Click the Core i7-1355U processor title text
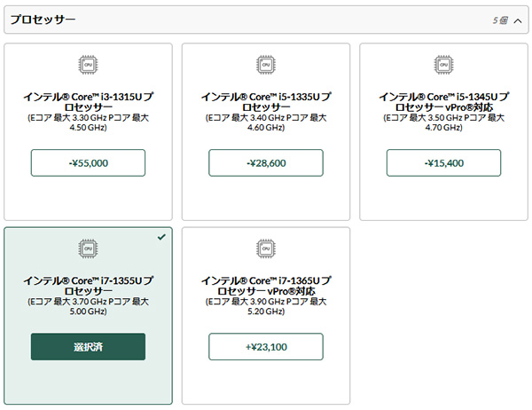The height and width of the screenshot is (410, 532). (88, 286)
